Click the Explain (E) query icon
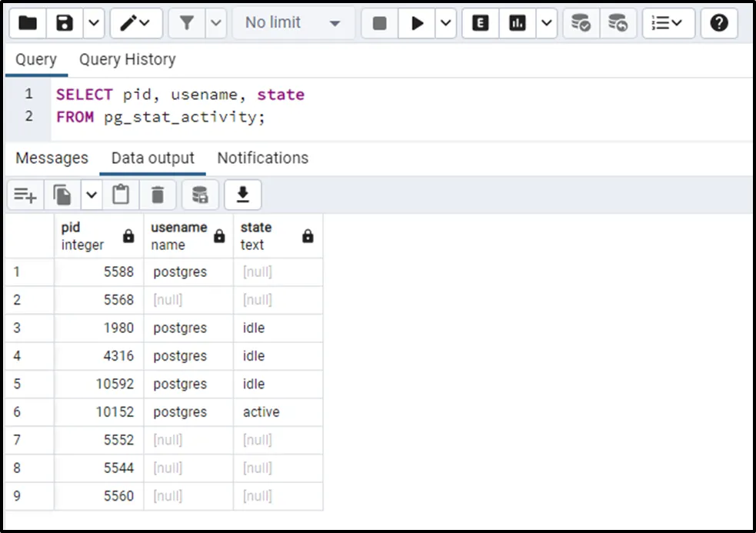 pos(481,23)
